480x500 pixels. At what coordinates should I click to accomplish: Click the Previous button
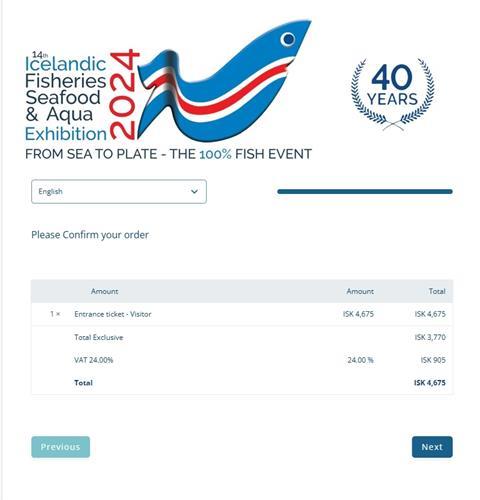point(60,447)
